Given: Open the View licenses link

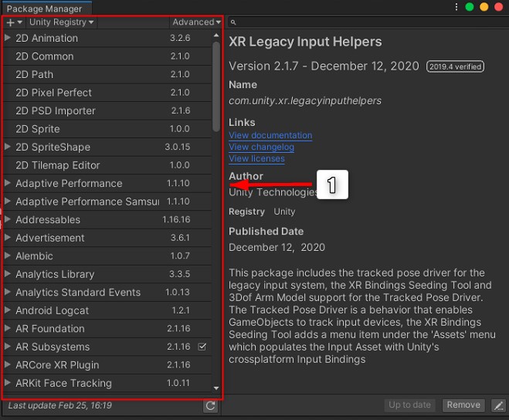Looking at the screenshot, I should pyautogui.click(x=256, y=159).
